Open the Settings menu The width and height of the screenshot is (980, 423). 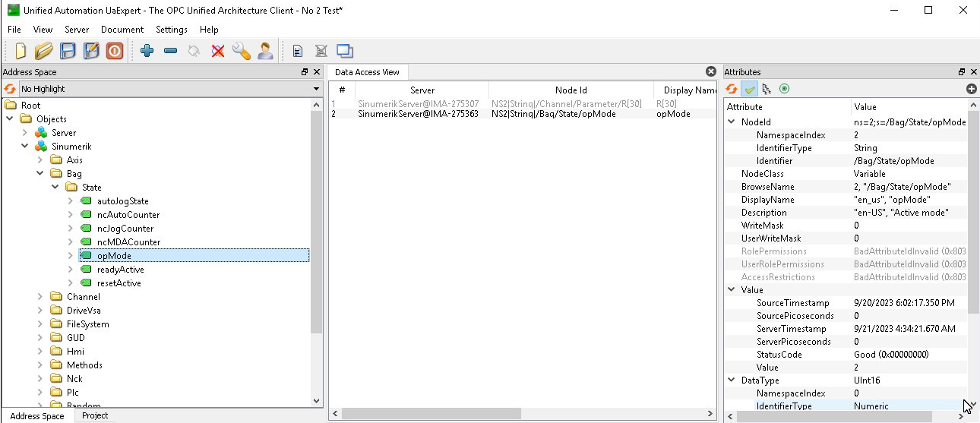172,30
